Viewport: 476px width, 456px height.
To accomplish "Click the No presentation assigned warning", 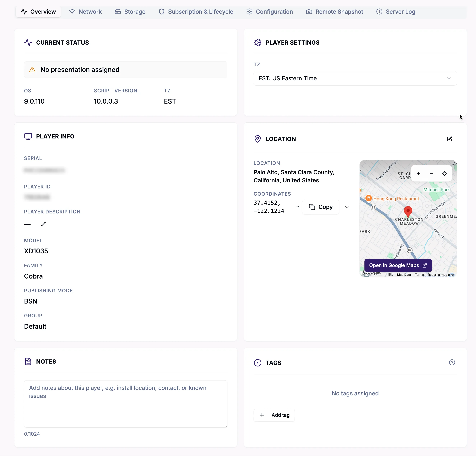I will pyautogui.click(x=126, y=70).
